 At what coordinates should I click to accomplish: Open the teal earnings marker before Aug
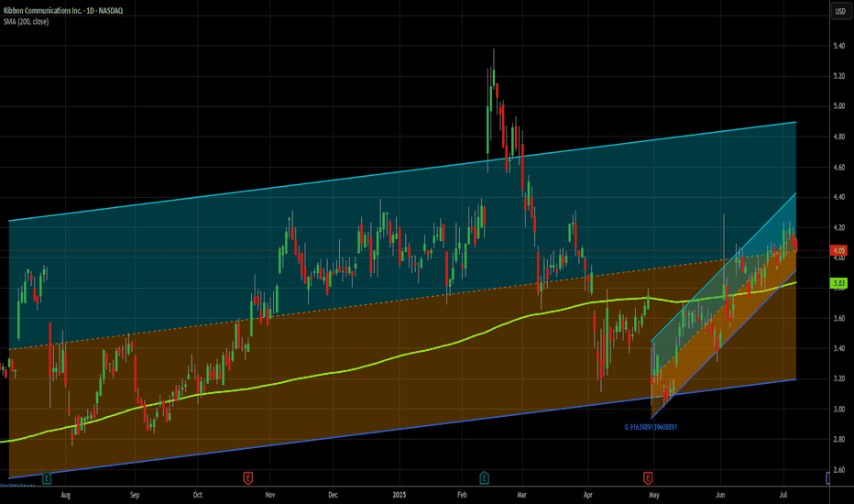tap(47, 477)
